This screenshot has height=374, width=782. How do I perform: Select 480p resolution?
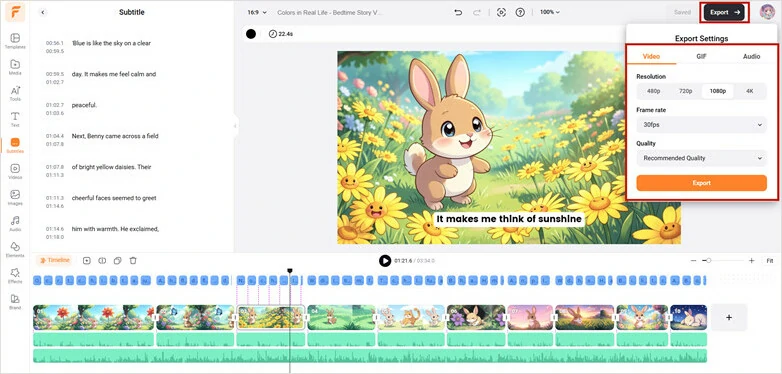tap(653, 91)
